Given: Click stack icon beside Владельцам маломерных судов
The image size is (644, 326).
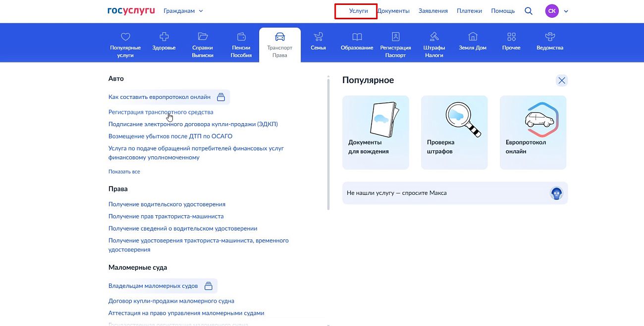Looking at the screenshot, I should (x=209, y=286).
